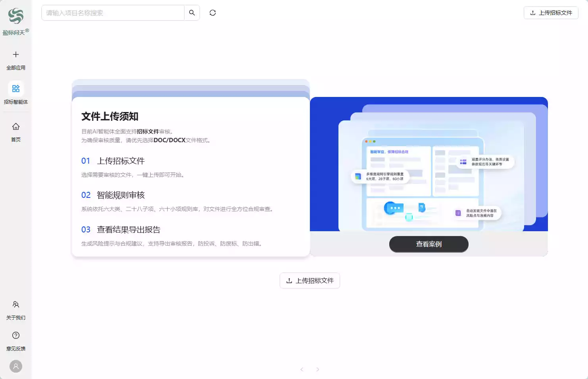The image size is (588, 379).
Task: Open the 查看案例 button
Action: coord(429,244)
